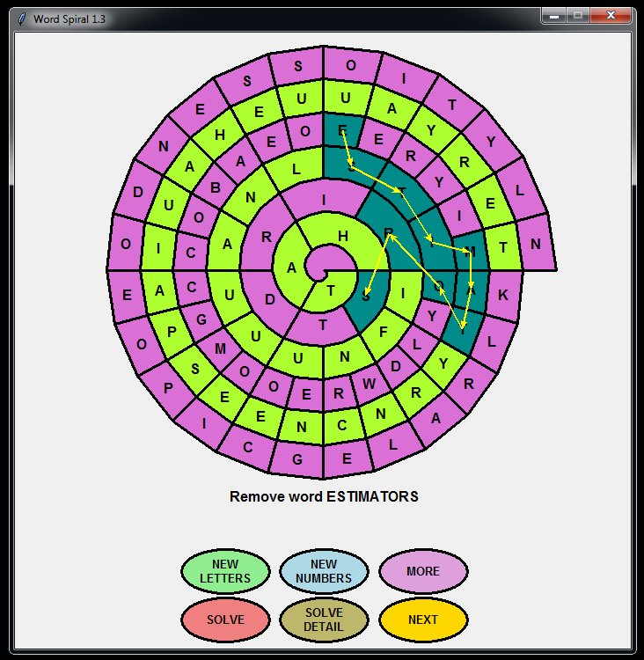Select the pink W cell in spiral
This screenshot has height=660, width=644.
pos(369,383)
